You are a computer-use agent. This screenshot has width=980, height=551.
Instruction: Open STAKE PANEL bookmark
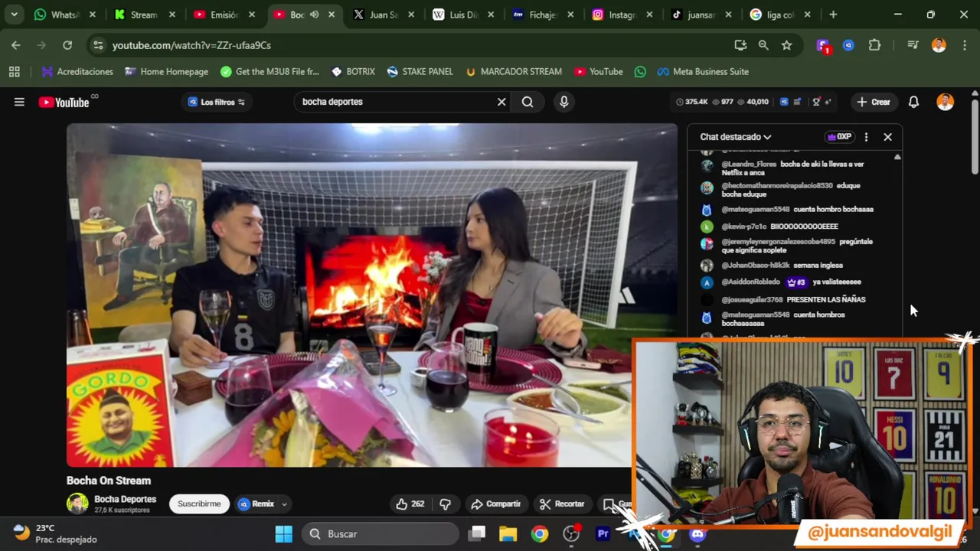click(x=420, y=72)
